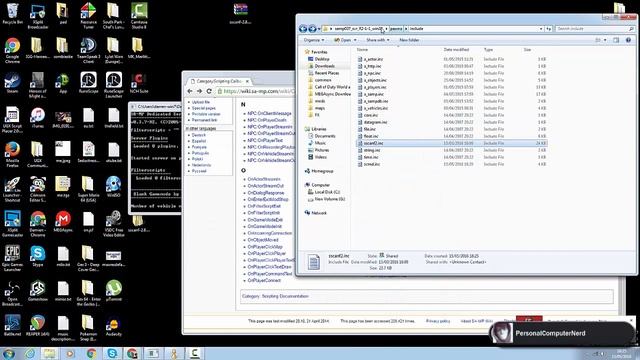
Task: Select the sscanf2.inc file row
Action: (452, 143)
